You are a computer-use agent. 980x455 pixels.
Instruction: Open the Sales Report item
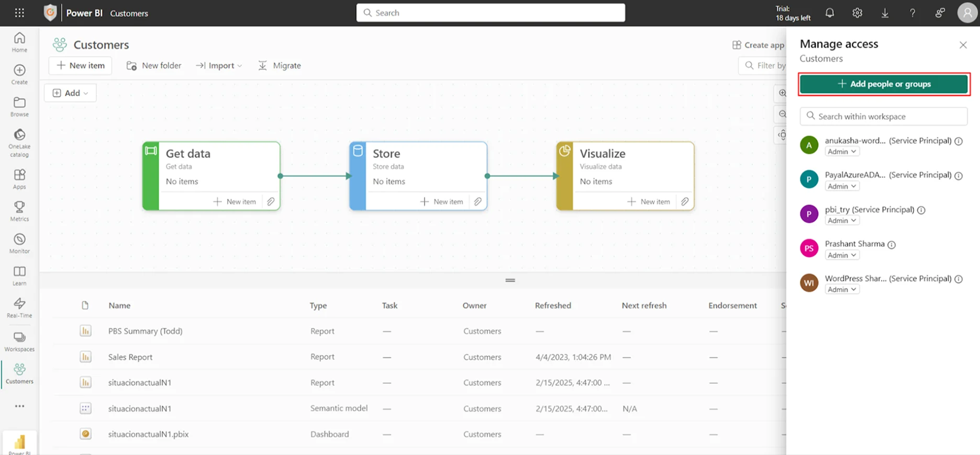coord(130,357)
